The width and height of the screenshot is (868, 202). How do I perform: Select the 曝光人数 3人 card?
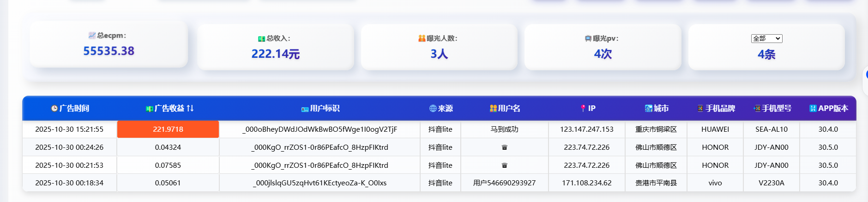[x=439, y=47]
